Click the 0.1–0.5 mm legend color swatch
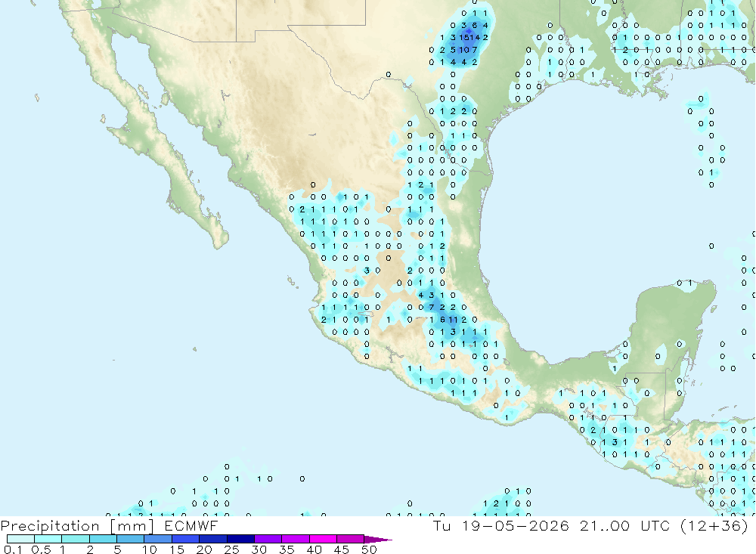This screenshot has width=756, height=554. pos(20,539)
